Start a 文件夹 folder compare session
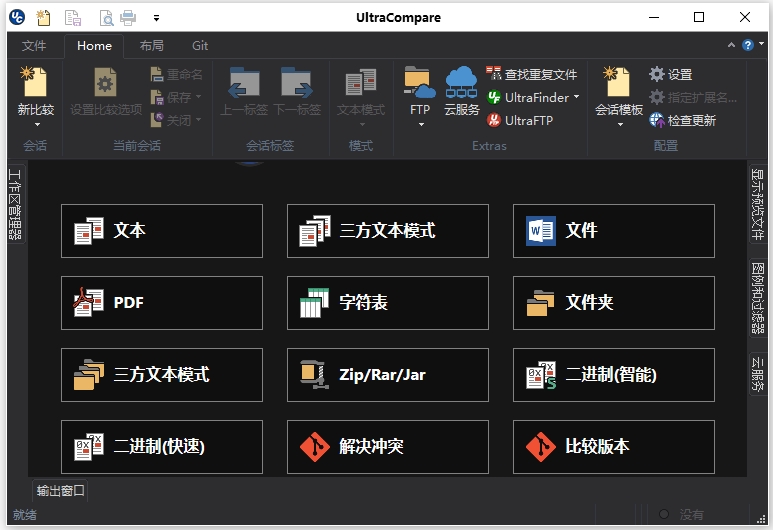Viewport: 773px width, 530px height. click(x=614, y=303)
